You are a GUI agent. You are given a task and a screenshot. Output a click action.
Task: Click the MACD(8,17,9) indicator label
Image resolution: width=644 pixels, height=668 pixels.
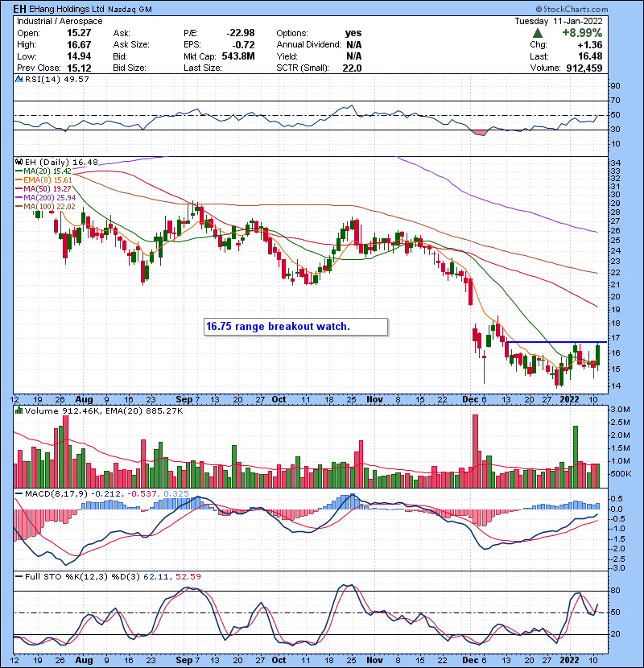pyautogui.click(x=56, y=494)
